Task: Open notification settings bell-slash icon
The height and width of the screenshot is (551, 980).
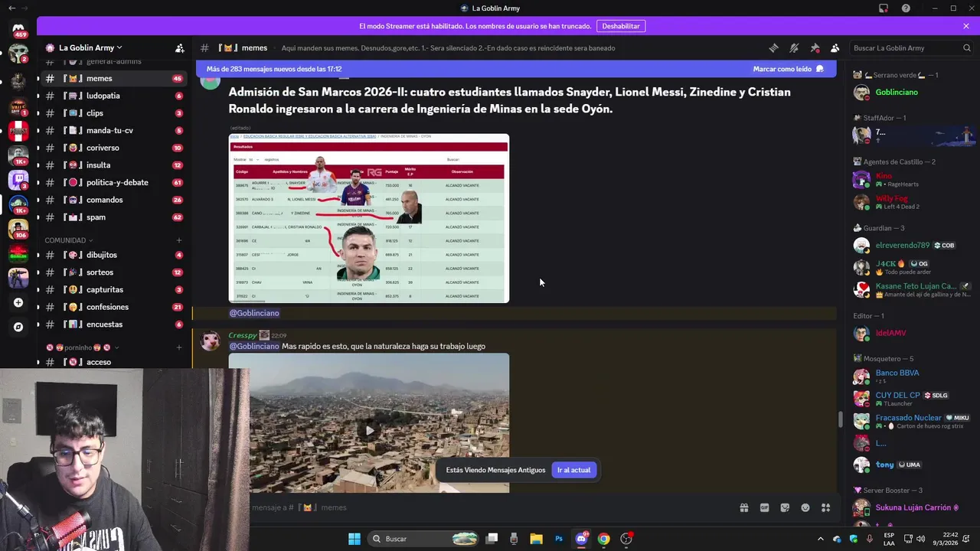Action: (x=794, y=47)
